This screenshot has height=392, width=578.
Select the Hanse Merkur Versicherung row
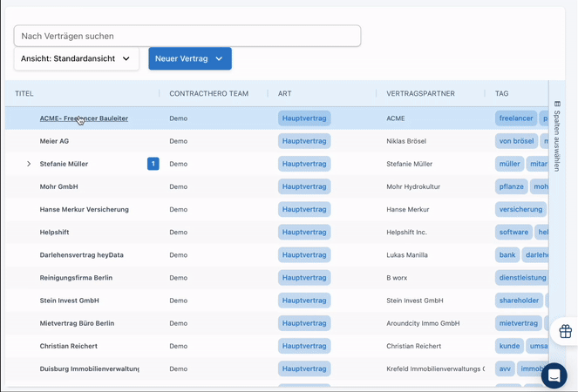[x=84, y=209]
